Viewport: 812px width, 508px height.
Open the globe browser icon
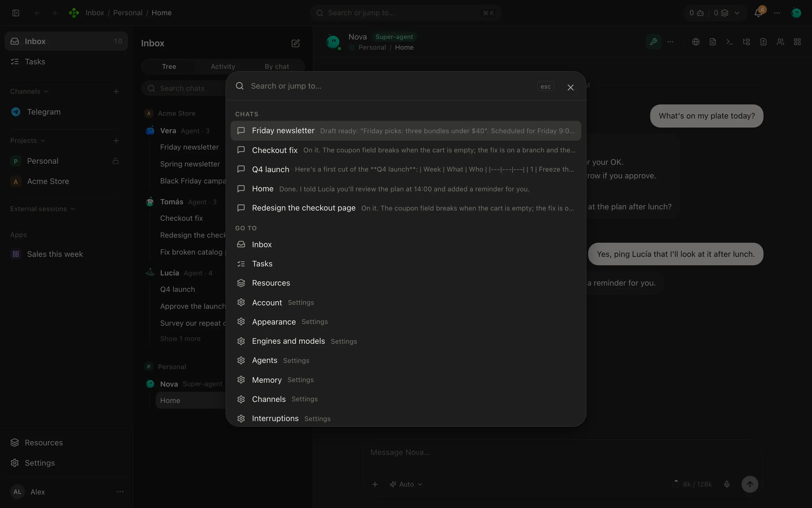click(696, 42)
